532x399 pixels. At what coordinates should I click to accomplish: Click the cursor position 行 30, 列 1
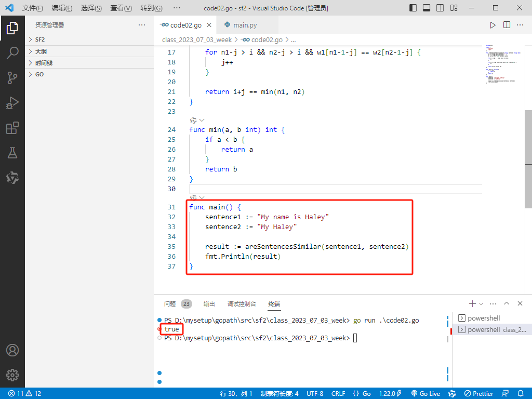click(x=236, y=393)
